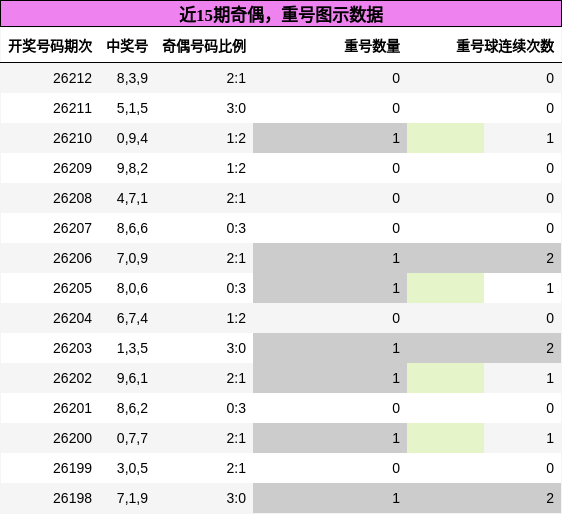
Task: Select winning number 6,7,4
Action: pos(132,318)
